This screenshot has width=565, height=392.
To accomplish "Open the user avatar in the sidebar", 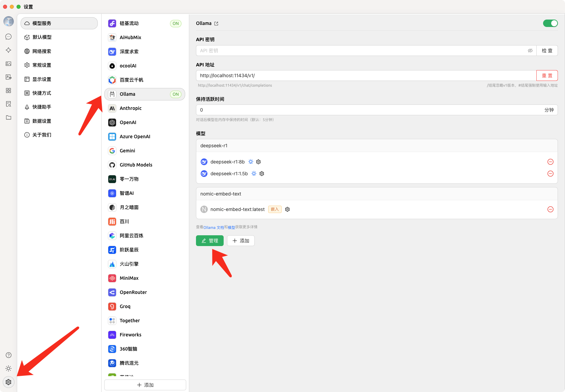I will pyautogui.click(x=8, y=22).
